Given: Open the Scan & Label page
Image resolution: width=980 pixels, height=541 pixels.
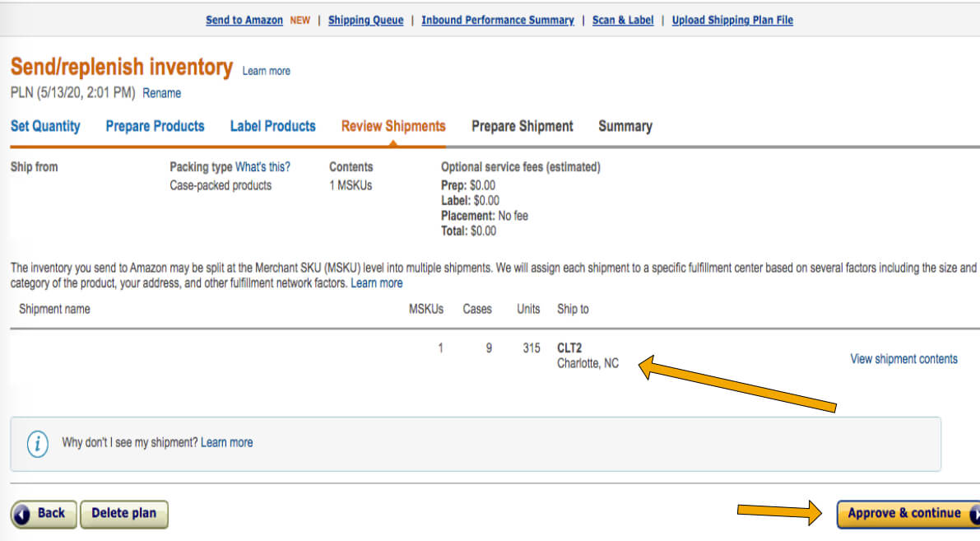Looking at the screenshot, I should pos(623,20).
